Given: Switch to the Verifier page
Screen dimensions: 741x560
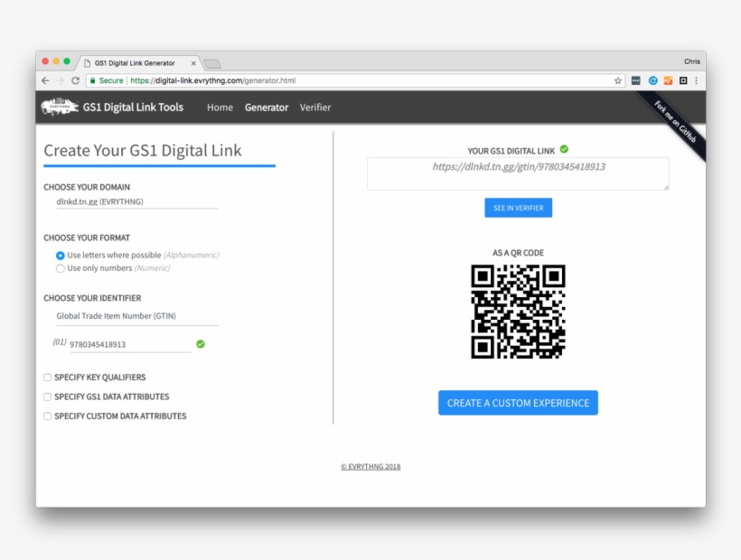Looking at the screenshot, I should (x=316, y=107).
